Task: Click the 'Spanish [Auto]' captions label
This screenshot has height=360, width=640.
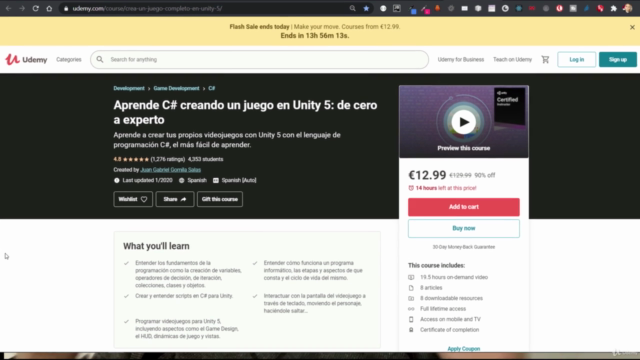Action: [x=239, y=180]
